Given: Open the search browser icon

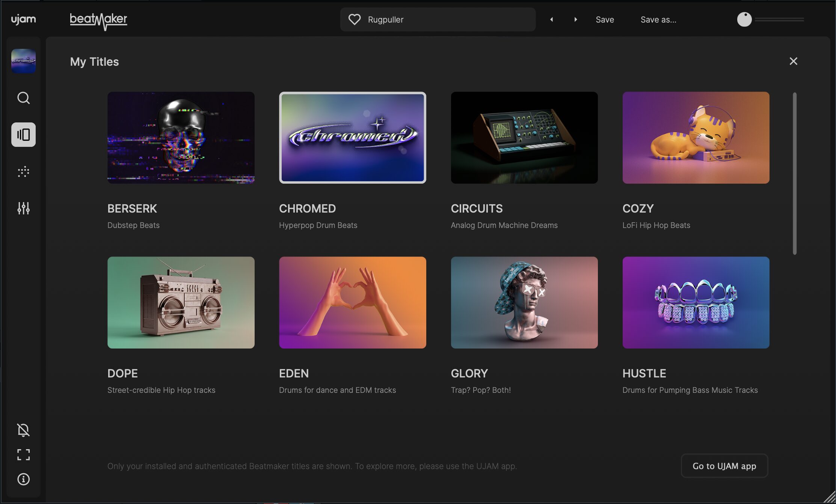Looking at the screenshot, I should tap(23, 98).
